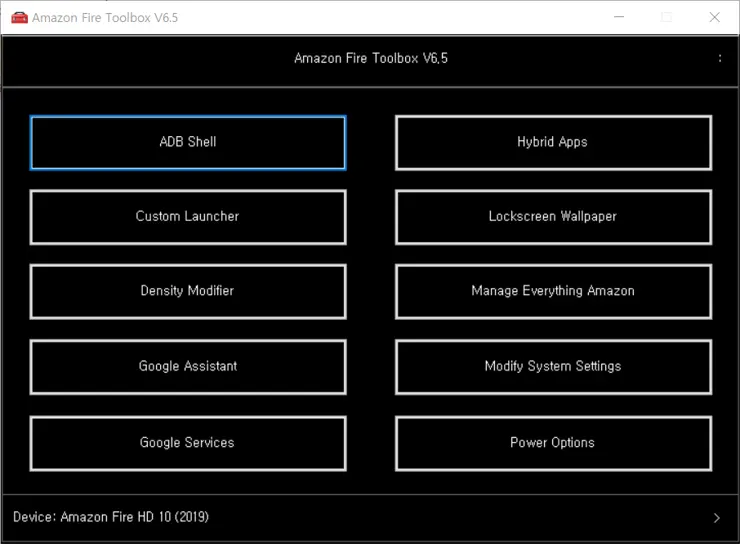Screen dimensions: 740x544
Task: Open the ADB Shell tool
Action: [x=188, y=142]
